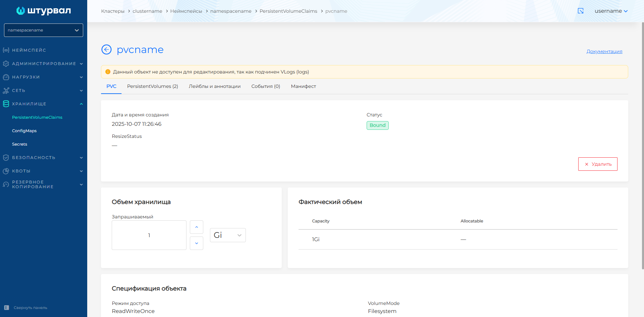Screen dimensions: 644x317
Task: Switch to the PersistentVolumes (2) tab
Action: point(153,86)
